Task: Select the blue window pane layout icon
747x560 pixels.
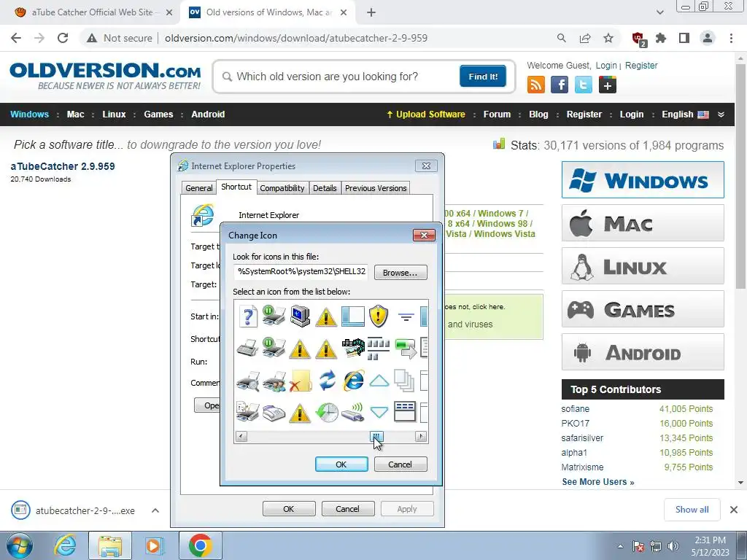Action: [x=353, y=316]
